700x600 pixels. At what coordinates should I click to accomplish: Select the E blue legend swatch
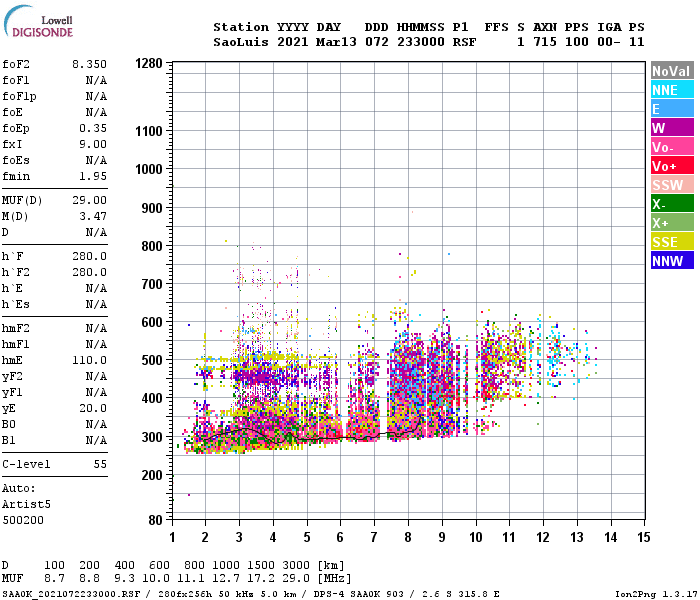pyautogui.click(x=672, y=109)
